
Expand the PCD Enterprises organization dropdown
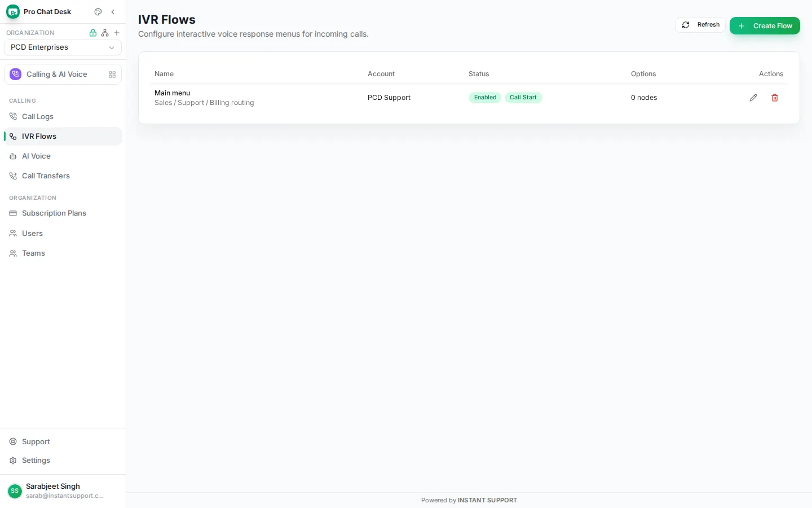(x=63, y=47)
